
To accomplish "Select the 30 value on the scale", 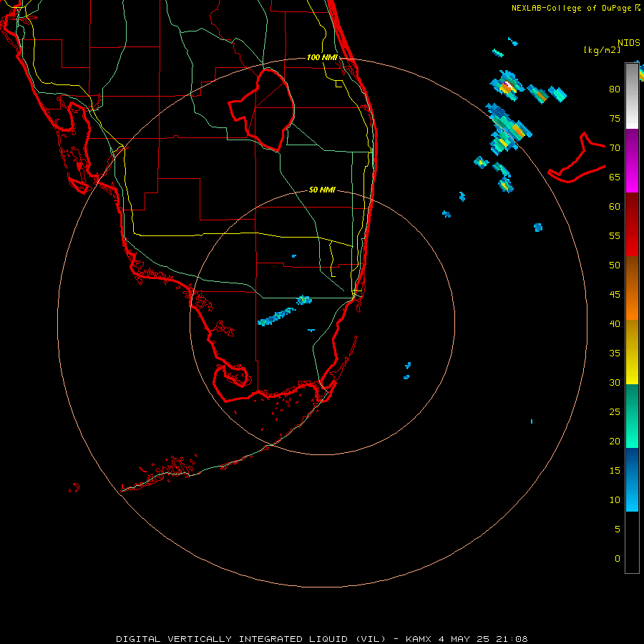I will tap(615, 383).
